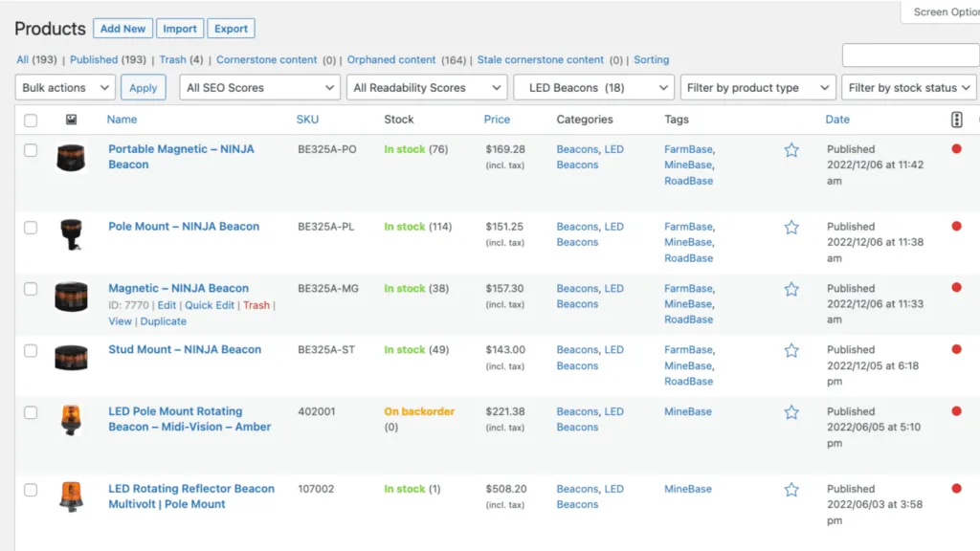Open thumbnail of Magnetic NINJA Beacon
Image resolution: width=980 pixels, height=551 pixels.
point(71,297)
